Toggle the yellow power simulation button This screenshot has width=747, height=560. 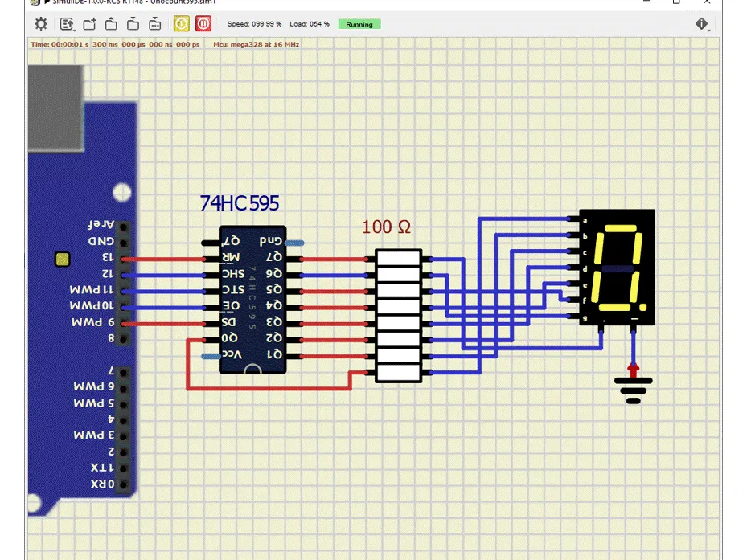pos(182,24)
